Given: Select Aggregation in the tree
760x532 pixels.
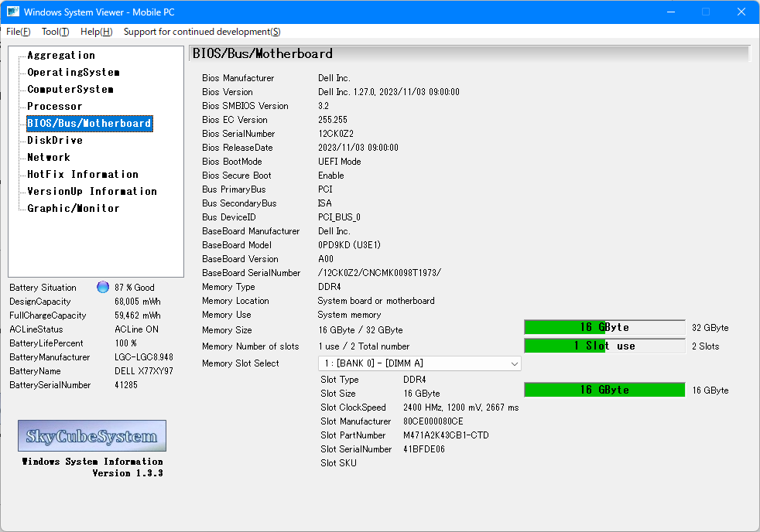Looking at the screenshot, I should 61,56.
